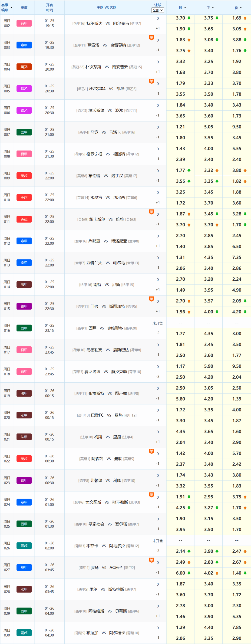The height and width of the screenshot is (644, 251).
Task: Click the 01-26 01:30 kickoff time cell
Action: coord(50,524)
